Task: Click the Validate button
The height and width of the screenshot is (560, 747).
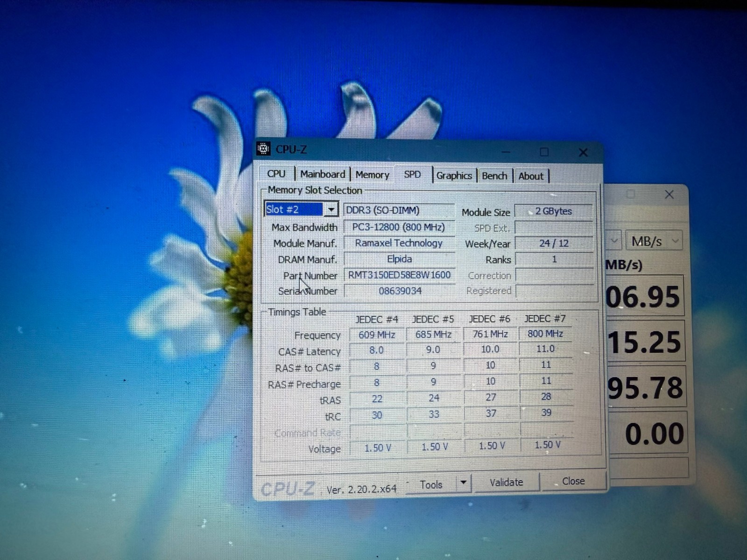Action: 506,483
